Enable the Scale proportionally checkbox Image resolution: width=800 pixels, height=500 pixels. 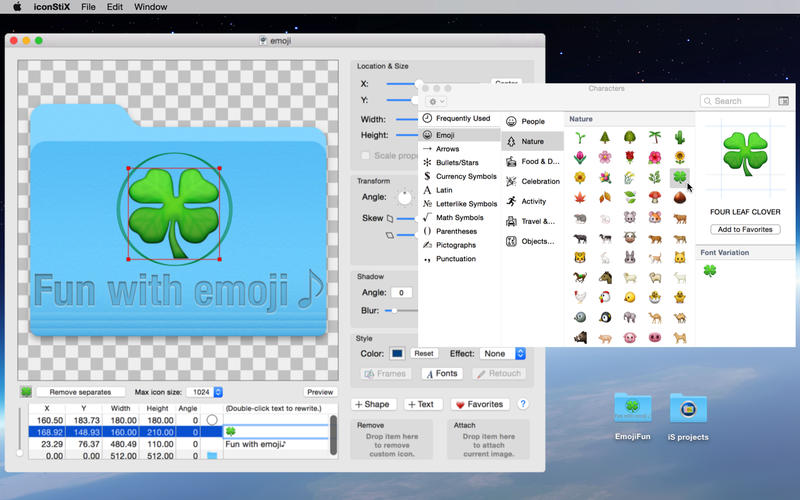coord(366,156)
